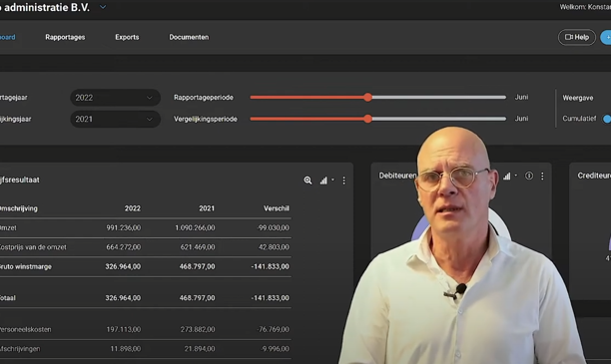The image size is (611, 364).
Task: Open the Documenten tab
Action: point(189,37)
